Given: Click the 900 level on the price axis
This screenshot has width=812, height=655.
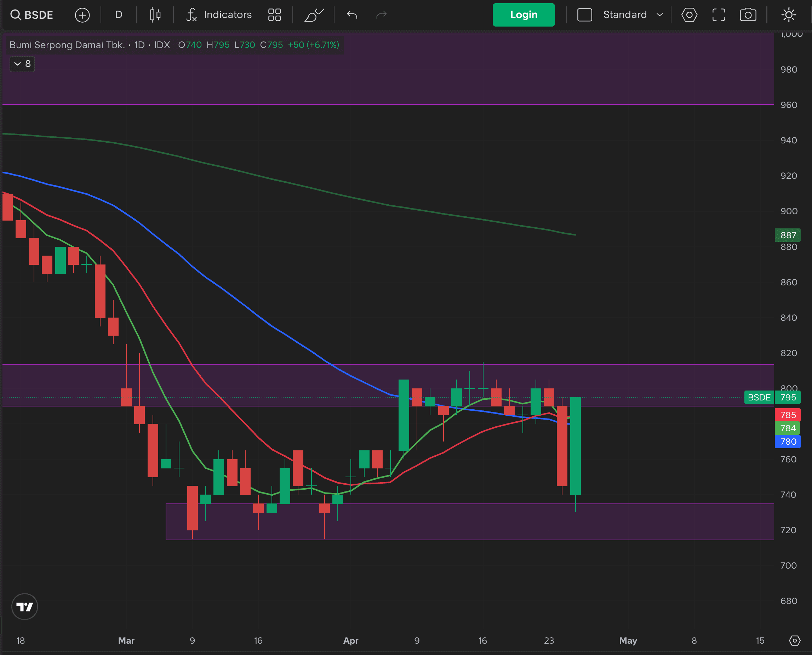Looking at the screenshot, I should [789, 211].
